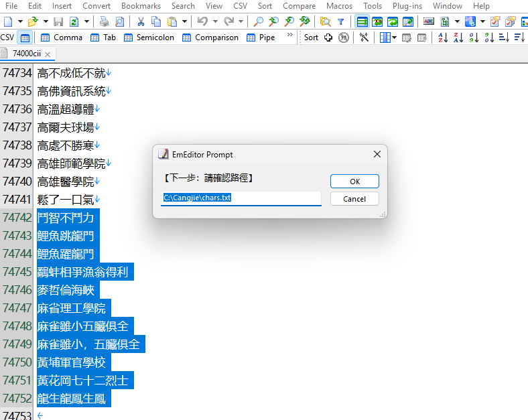Click the column layout icon

(385, 38)
